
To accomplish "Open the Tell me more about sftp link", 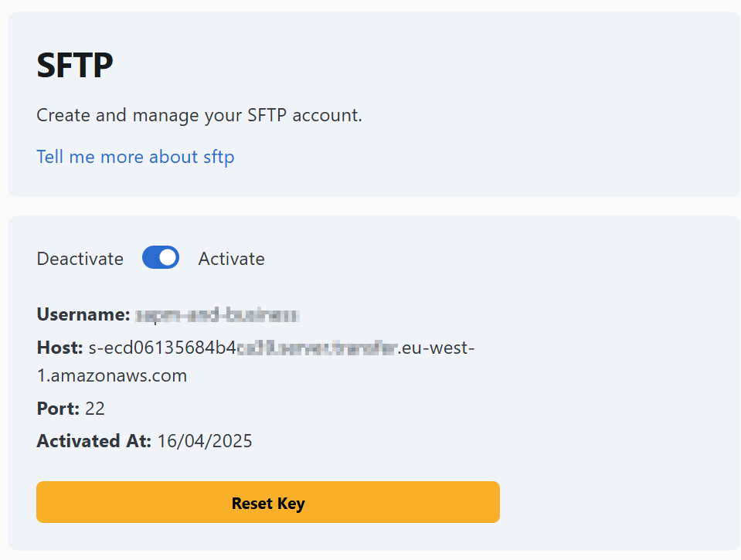I will pyautogui.click(x=135, y=157).
